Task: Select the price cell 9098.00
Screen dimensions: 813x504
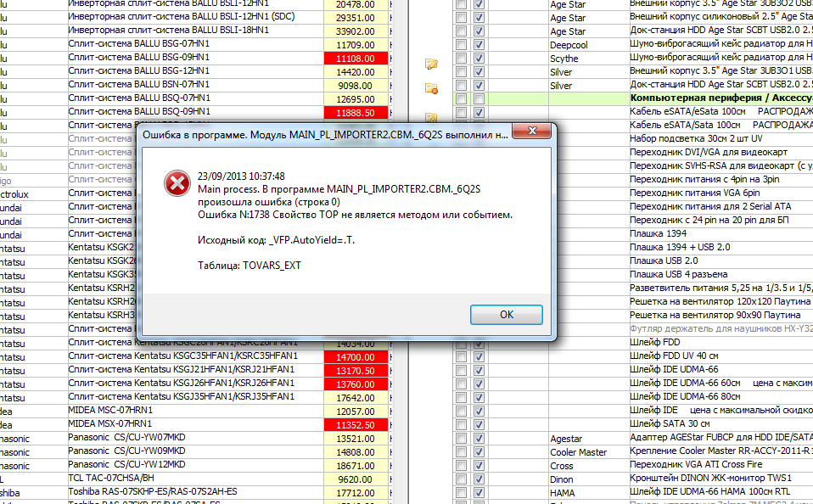Action: [x=356, y=85]
